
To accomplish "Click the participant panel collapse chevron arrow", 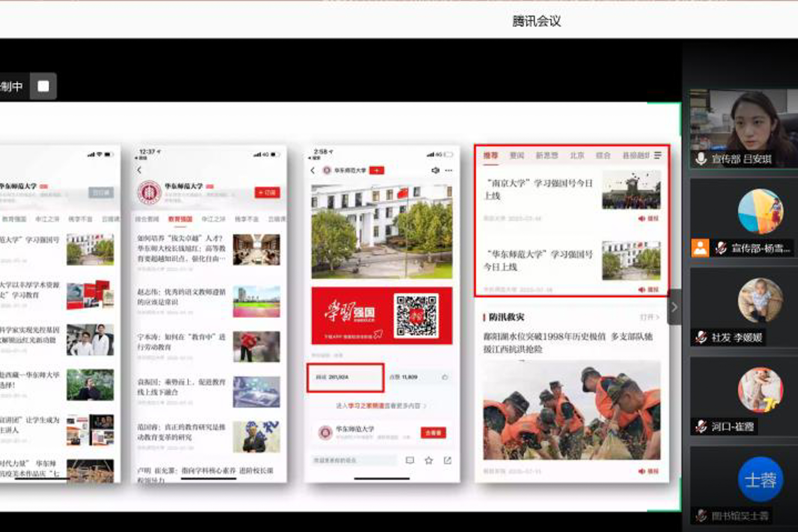I will [674, 307].
